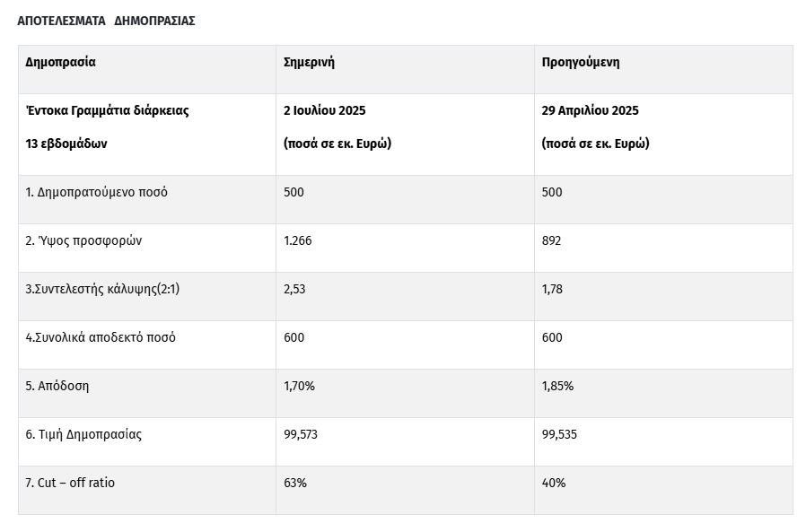Select the coverage ratio value 2,53

(294, 290)
